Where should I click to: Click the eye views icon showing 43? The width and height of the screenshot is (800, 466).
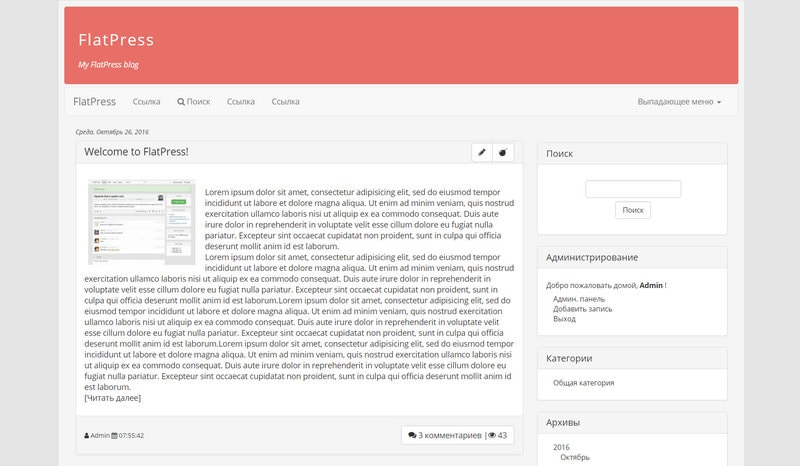pyautogui.click(x=492, y=435)
